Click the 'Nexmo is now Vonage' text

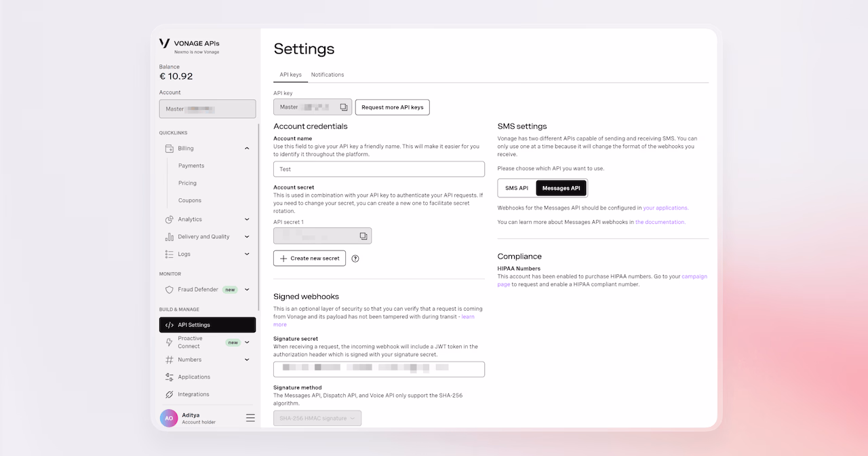coord(197,52)
